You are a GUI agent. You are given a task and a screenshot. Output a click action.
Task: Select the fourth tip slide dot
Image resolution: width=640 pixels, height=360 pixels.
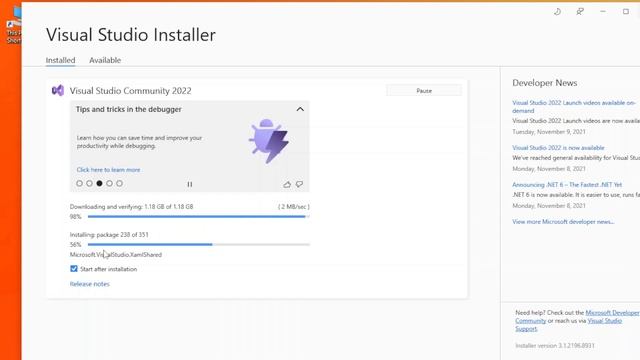point(109,184)
